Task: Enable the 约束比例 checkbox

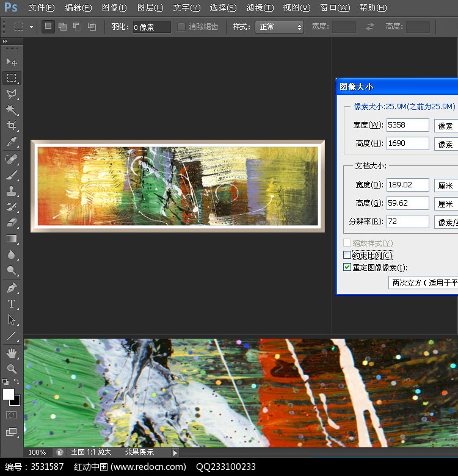Action: coord(347,255)
